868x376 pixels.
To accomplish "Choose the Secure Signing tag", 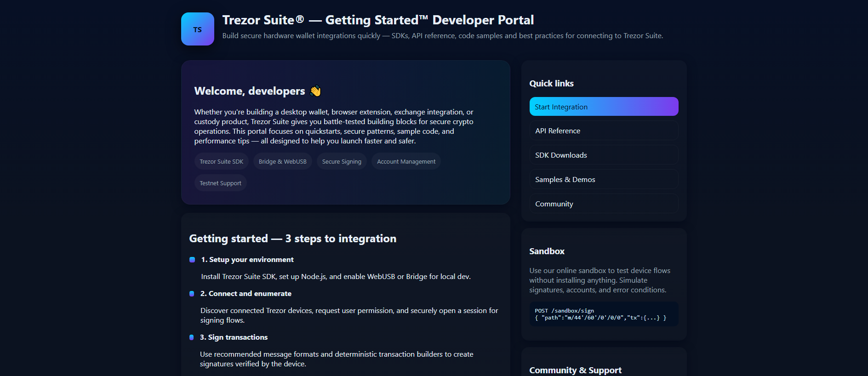I will (342, 161).
